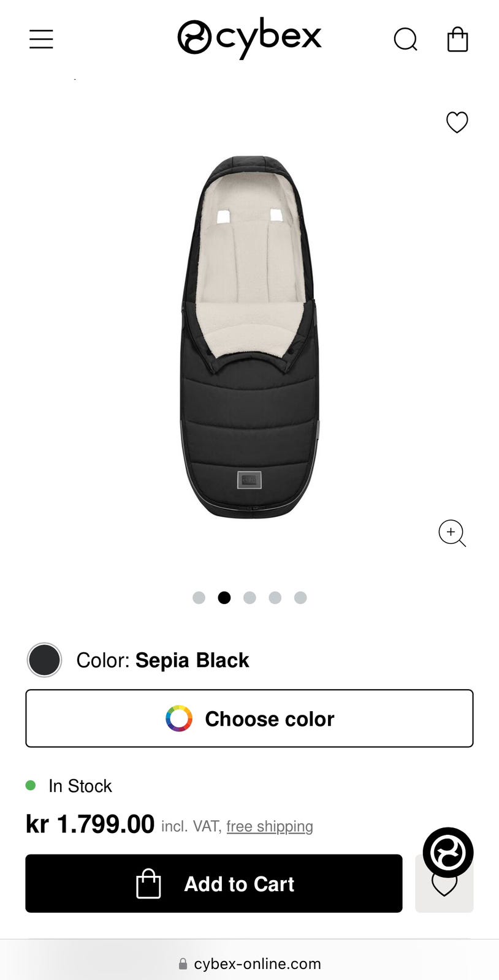Viewport: 499px width, 980px height.
Task: Select the Sepia Black color swatch
Action: pos(45,660)
